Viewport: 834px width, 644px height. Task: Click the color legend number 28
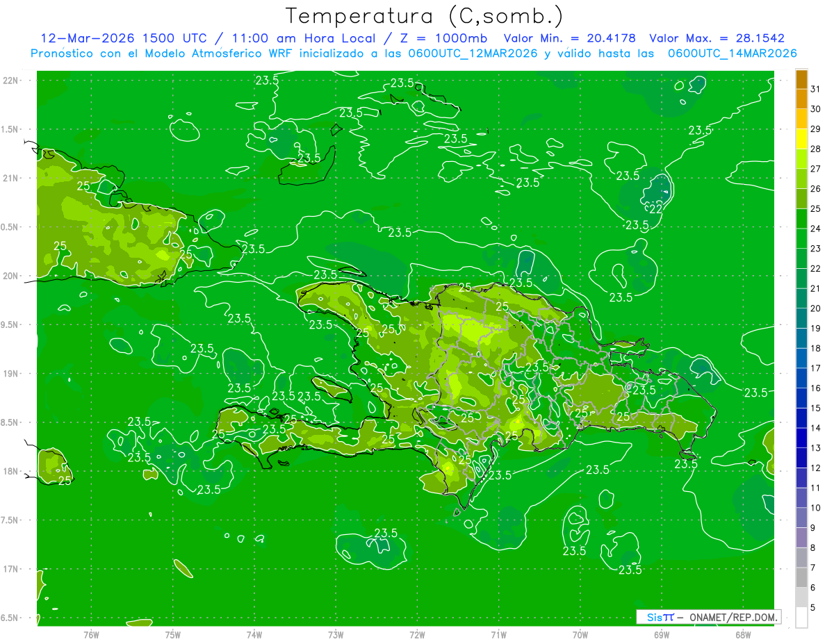(816, 149)
